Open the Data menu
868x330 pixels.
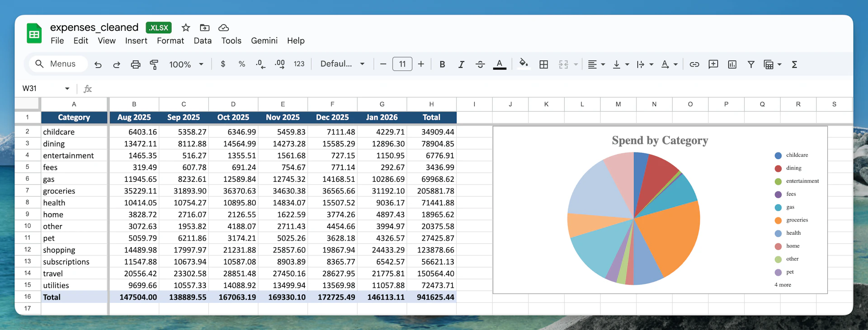point(203,41)
